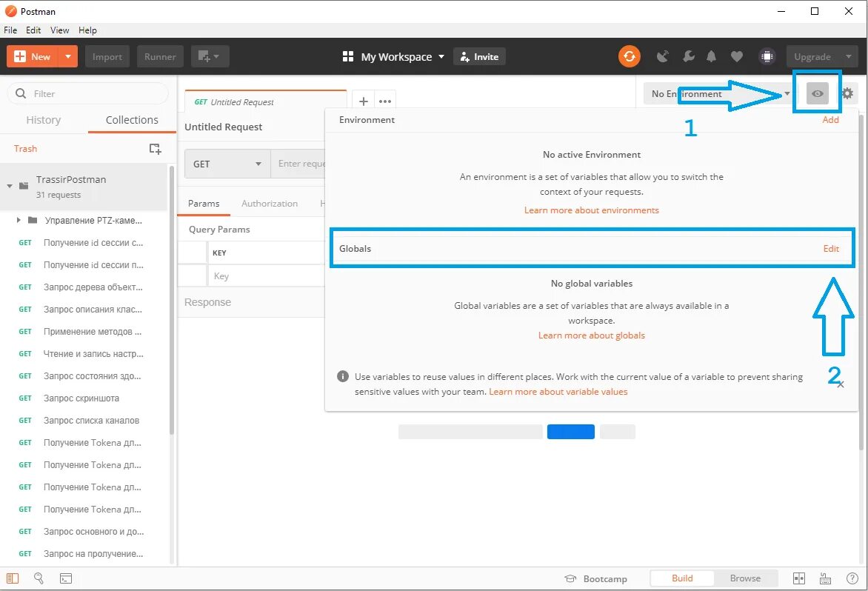Click the workspace grid icon
This screenshot has width=868, height=591.
pyautogui.click(x=347, y=56)
